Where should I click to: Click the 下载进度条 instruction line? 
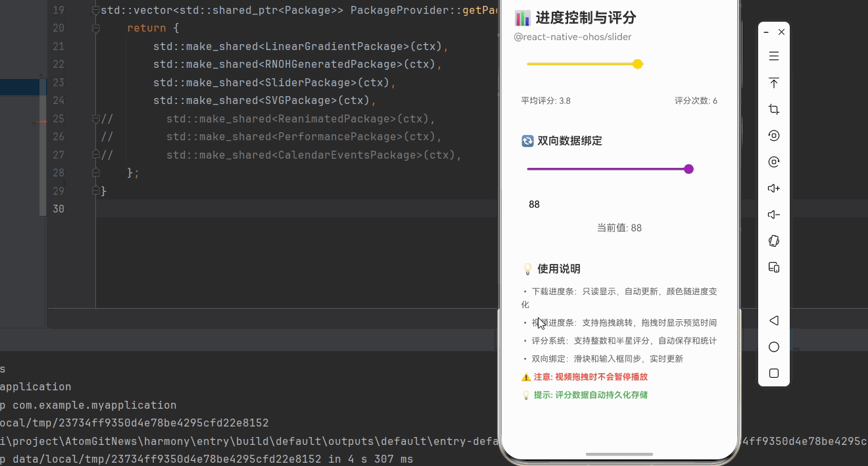pyautogui.click(x=619, y=298)
